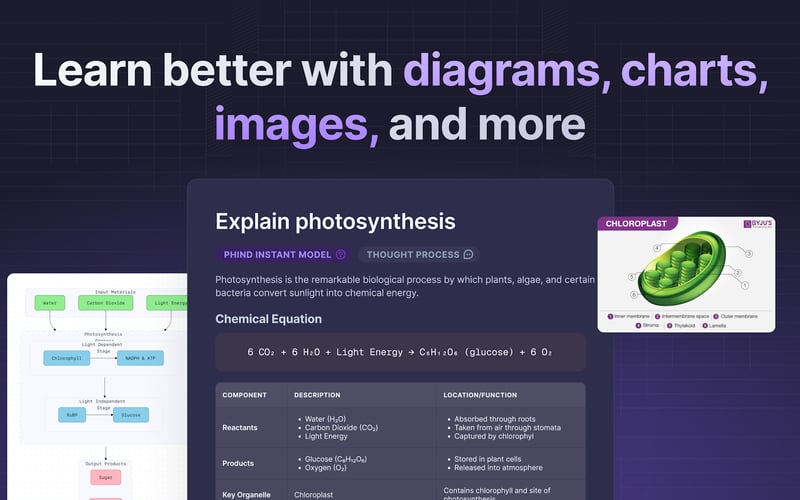Image resolution: width=800 pixels, height=500 pixels.
Task: Select the NADPH & ATP flowchart node
Action: click(140, 358)
